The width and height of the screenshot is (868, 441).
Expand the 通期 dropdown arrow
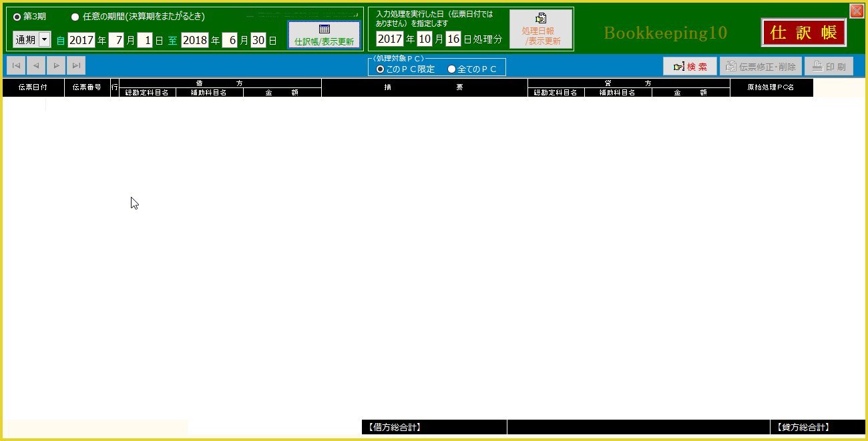tap(45, 40)
